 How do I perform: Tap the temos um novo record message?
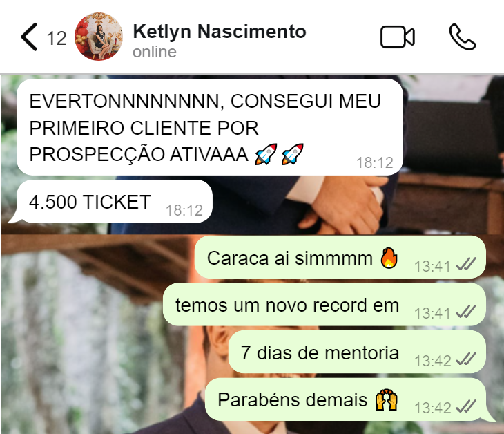pyautogui.click(x=324, y=304)
